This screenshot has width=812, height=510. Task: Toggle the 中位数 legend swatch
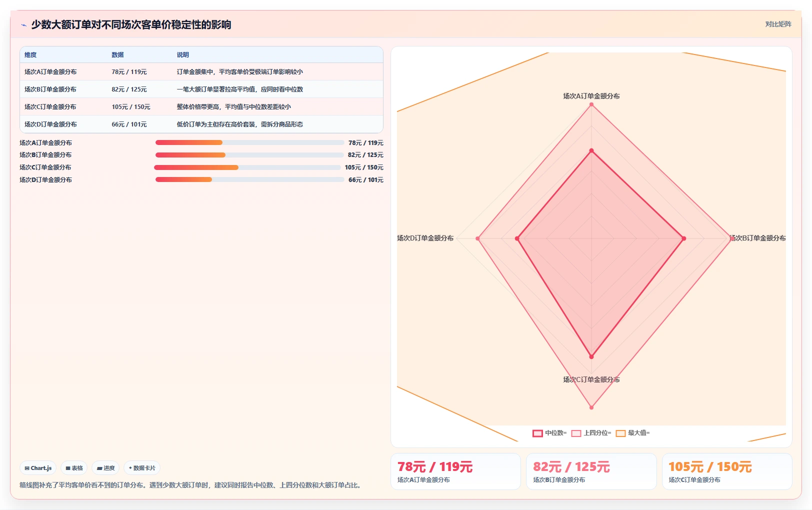coord(537,433)
